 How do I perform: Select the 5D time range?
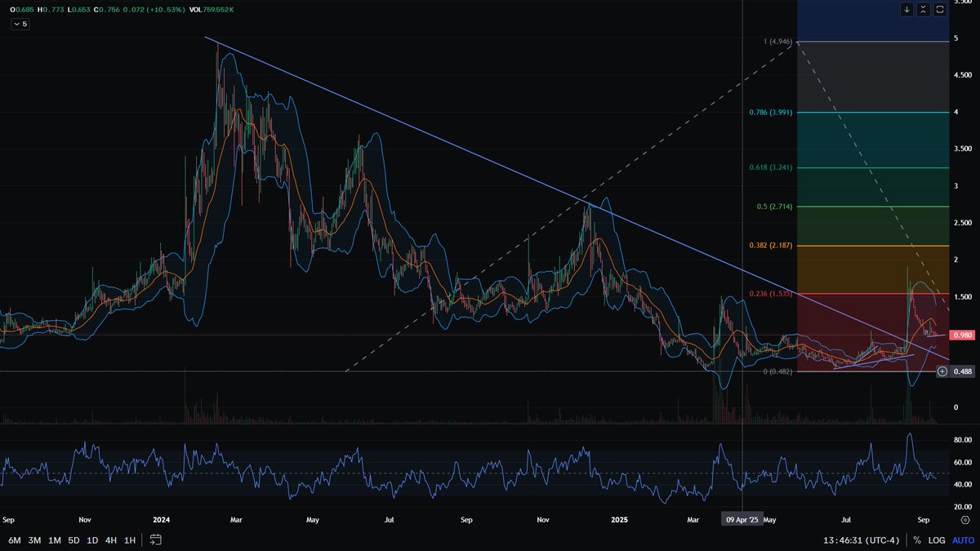click(x=74, y=540)
